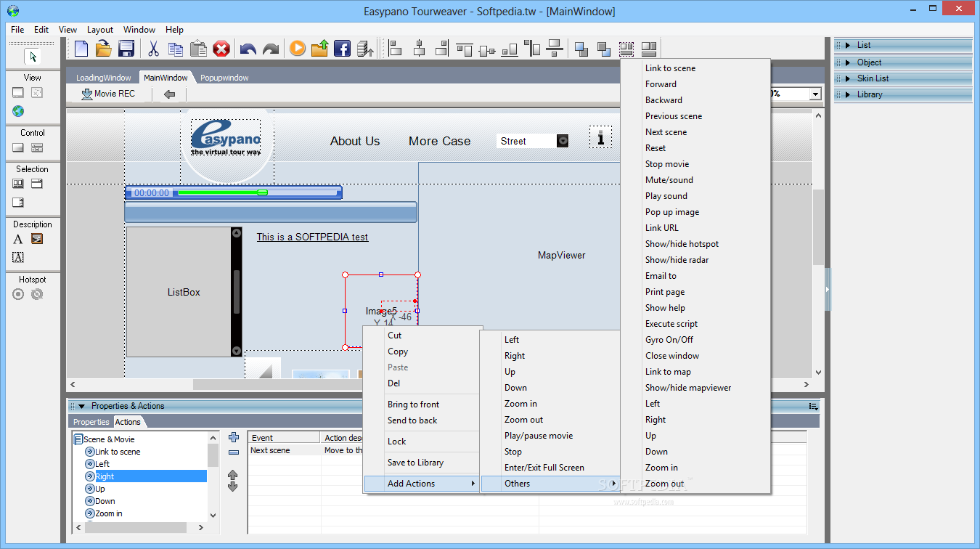Switch to the LoadingWindow tab

[104, 78]
